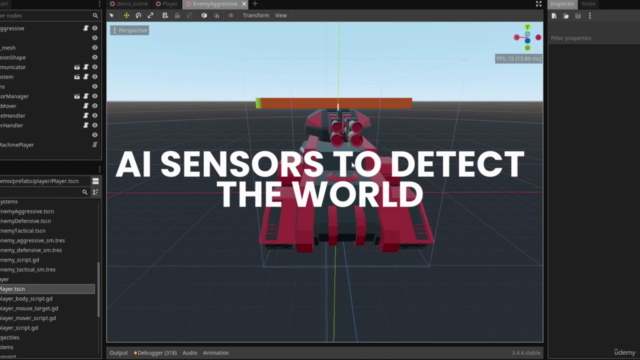Image resolution: width=640 pixels, height=360 pixels.
Task: Toggle visibility of the etHandler node
Action: click(95, 116)
